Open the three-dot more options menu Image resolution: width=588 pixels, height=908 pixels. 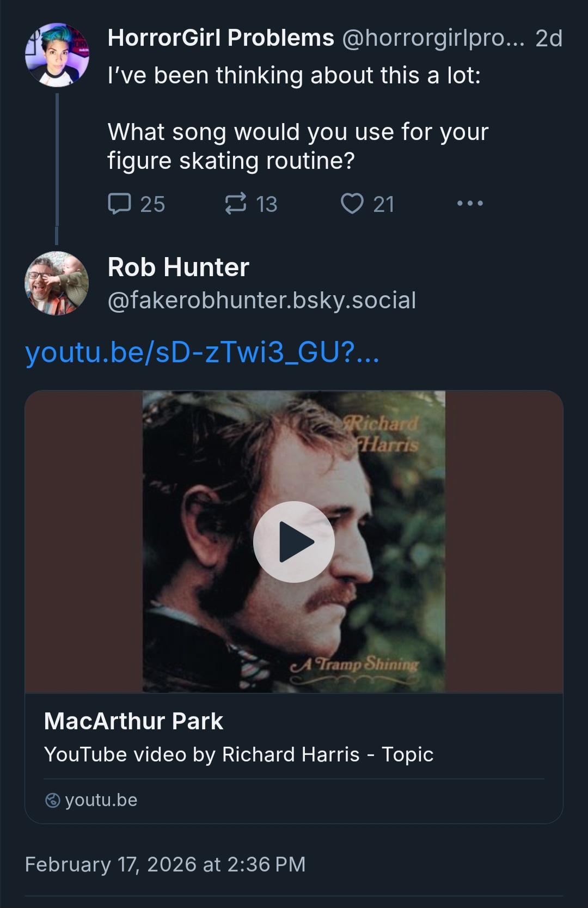[470, 204]
